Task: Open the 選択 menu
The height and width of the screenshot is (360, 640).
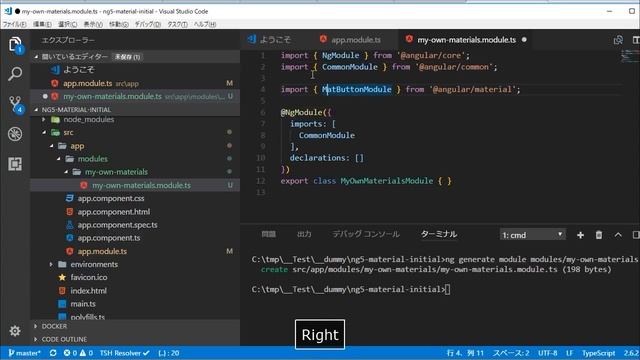Action: pos(68,24)
